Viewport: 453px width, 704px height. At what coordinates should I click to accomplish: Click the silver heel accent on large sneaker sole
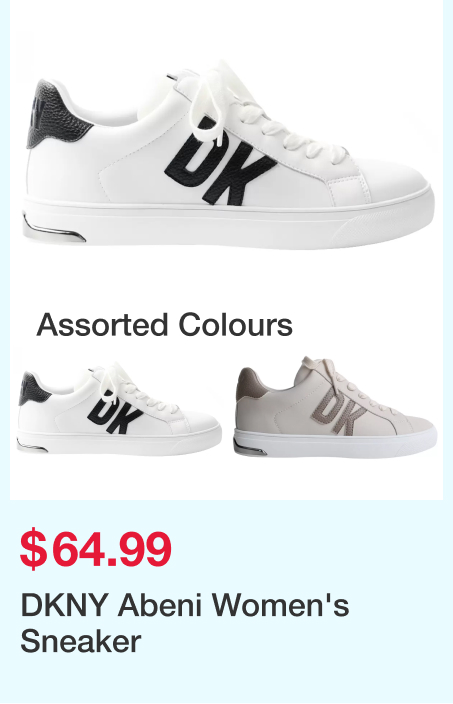(x=53, y=229)
